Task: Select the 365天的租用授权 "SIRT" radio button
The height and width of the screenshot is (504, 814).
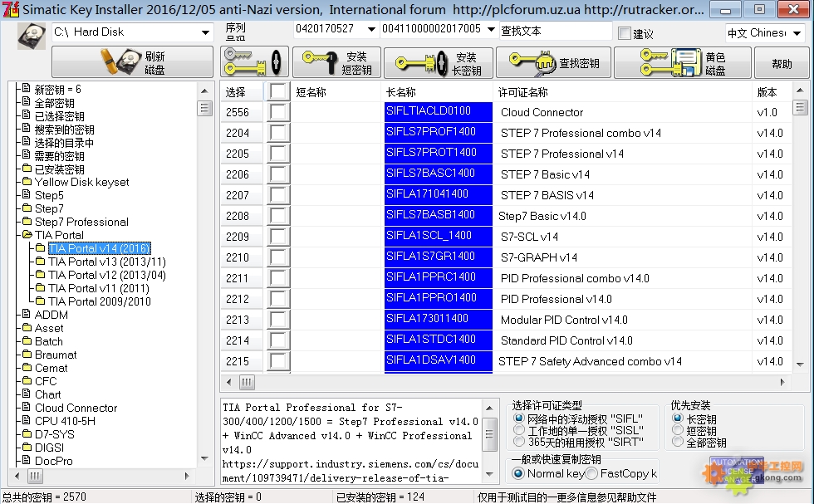Action: click(x=518, y=443)
